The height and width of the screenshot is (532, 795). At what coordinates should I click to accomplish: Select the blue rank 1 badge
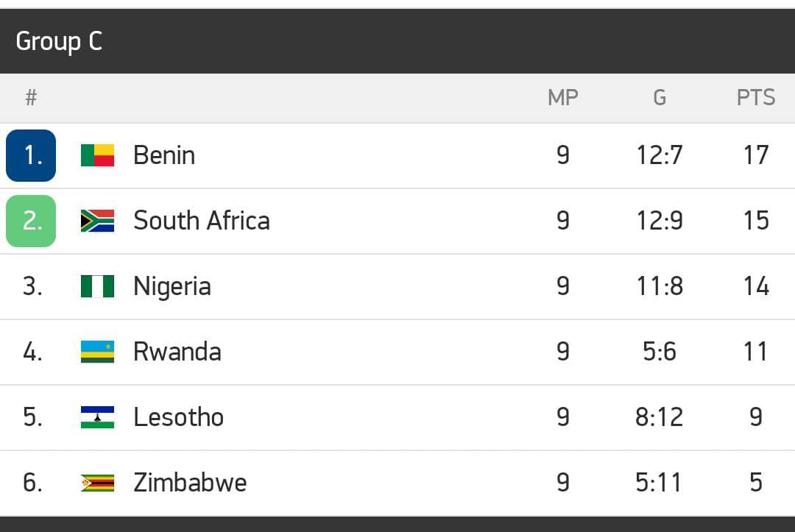pyautogui.click(x=31, y=155)
